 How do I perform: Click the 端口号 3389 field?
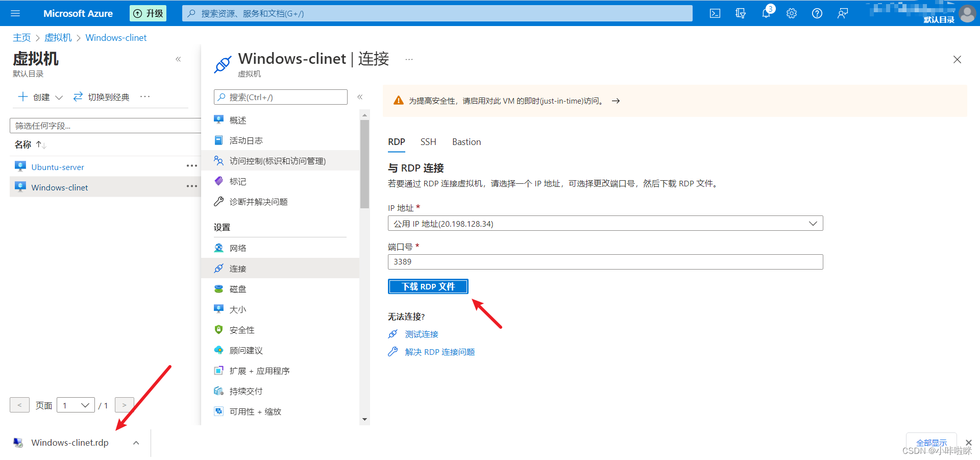click(605, 262)
